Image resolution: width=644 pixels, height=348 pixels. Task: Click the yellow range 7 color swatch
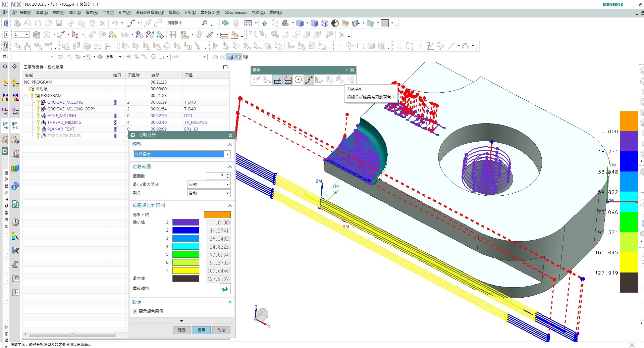pos(186,270)
